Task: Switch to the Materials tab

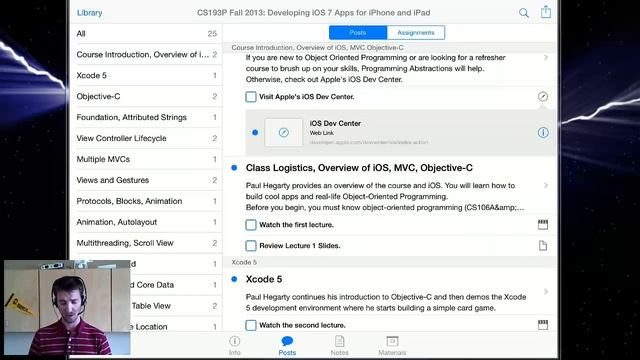Action: tap(392, 345)
